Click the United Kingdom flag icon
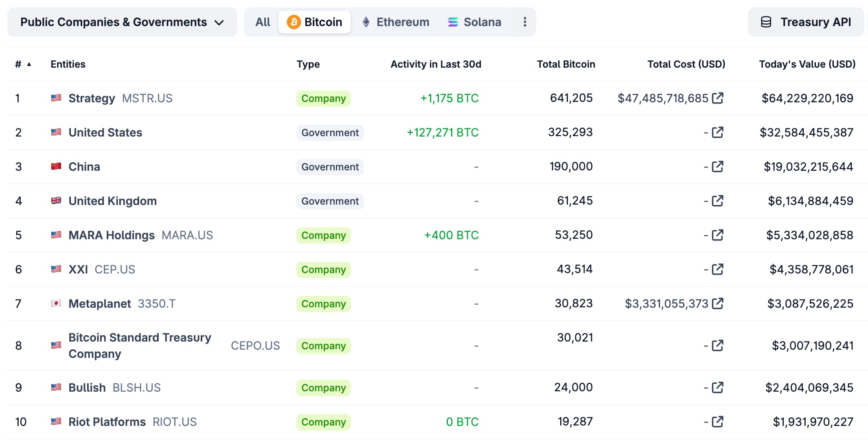Viewport: 868px width, 441px height. [56, 201]
